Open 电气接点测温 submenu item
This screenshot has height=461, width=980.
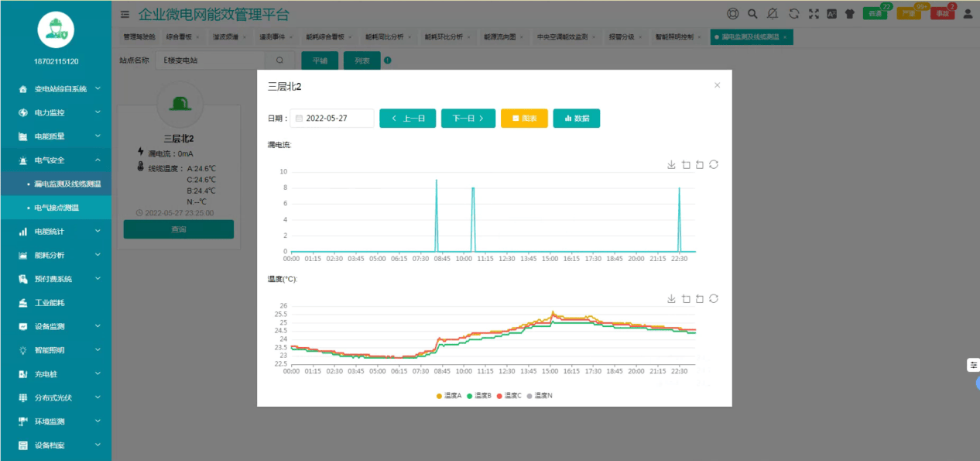click(57, 208)
